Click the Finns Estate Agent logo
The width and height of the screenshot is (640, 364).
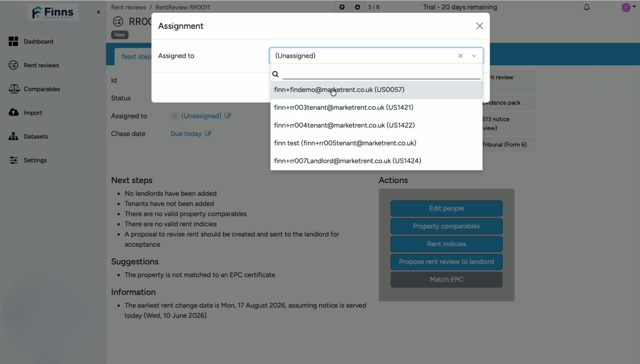coord(53,12)
